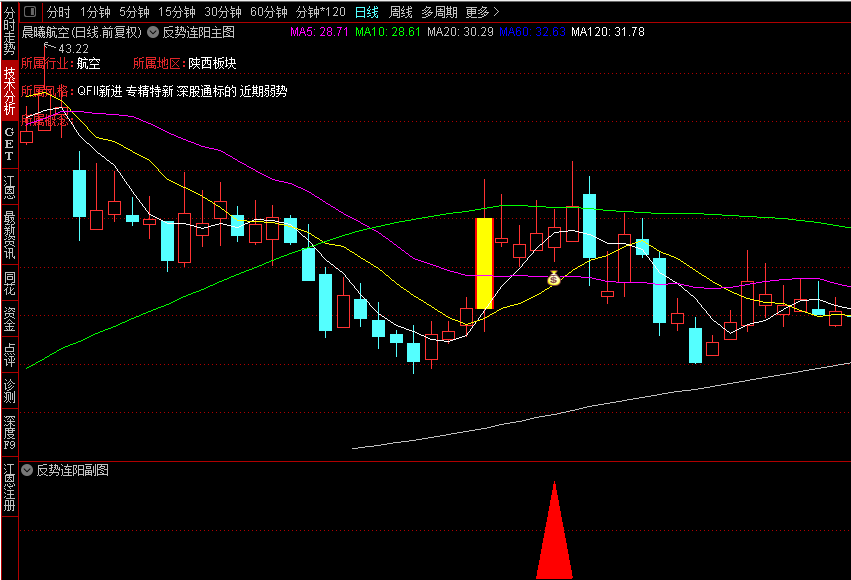851x580 pixels.
Task: Toggle the panel layout icon beside 分时
Action: (30, 11)
